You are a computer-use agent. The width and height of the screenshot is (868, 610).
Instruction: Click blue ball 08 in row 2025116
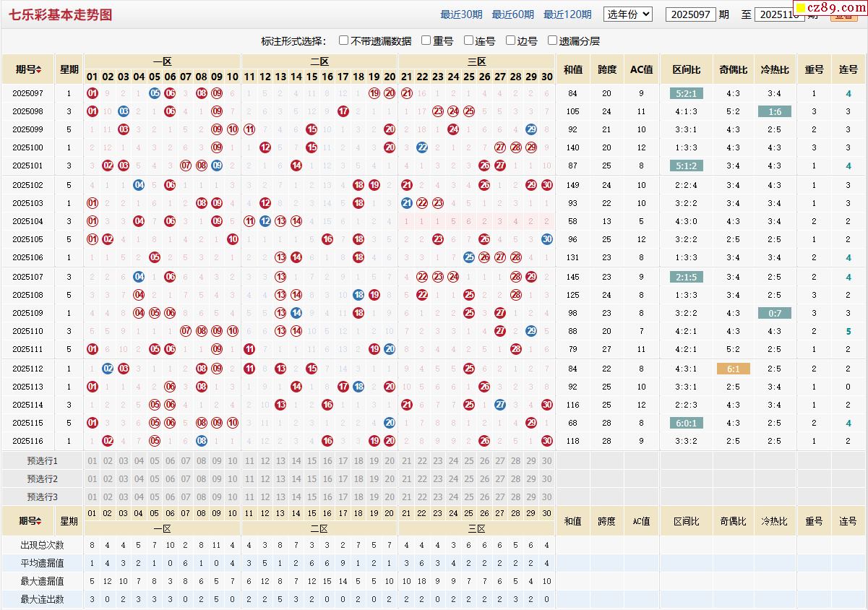[x=202, y=441]
